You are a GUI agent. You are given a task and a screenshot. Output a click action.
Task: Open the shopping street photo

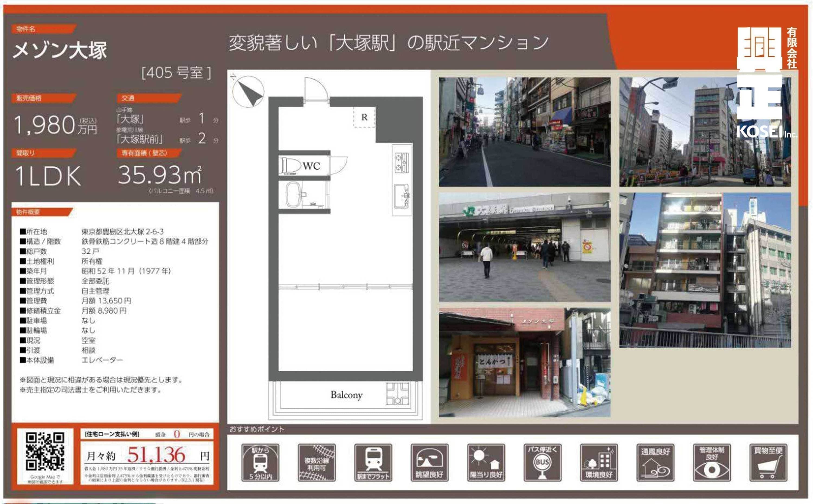pyautogui.click(x=524, y=132)
